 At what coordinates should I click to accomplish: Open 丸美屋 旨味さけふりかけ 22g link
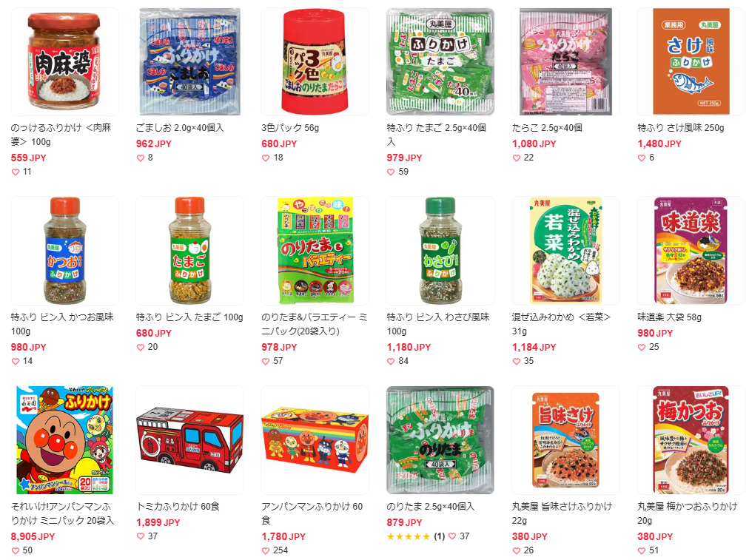(x=562, y=513)
